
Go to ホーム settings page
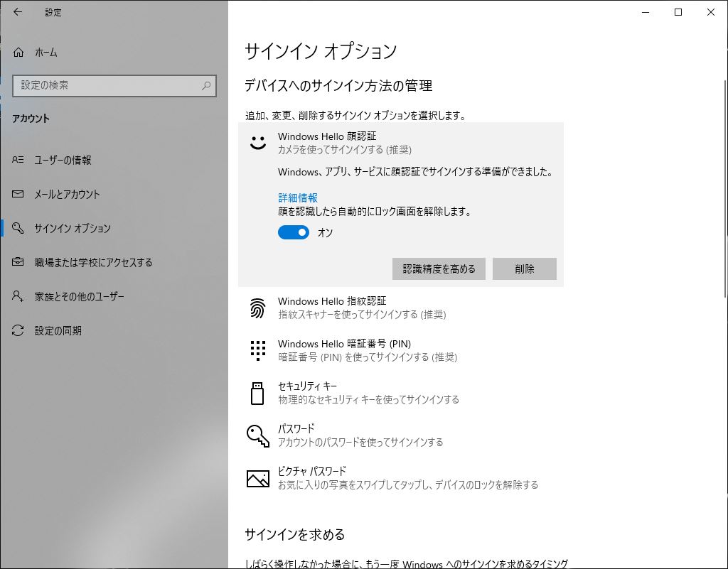(x=114, y=53)
